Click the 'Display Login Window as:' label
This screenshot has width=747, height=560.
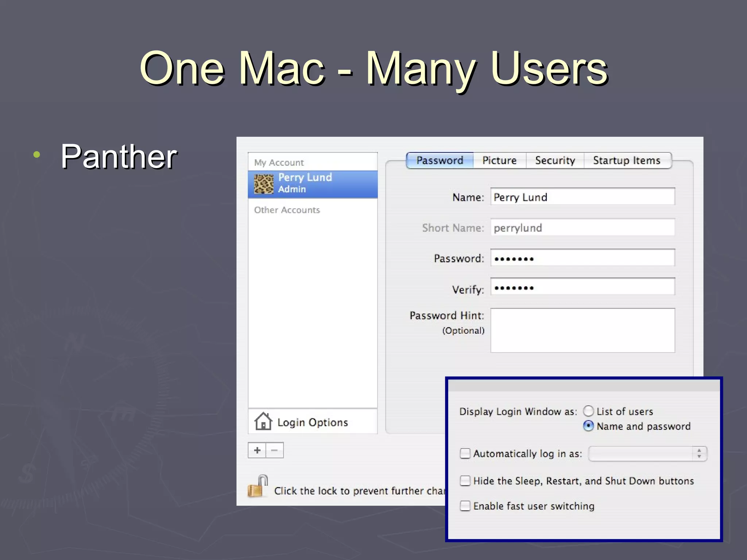[x=518, y=411]
